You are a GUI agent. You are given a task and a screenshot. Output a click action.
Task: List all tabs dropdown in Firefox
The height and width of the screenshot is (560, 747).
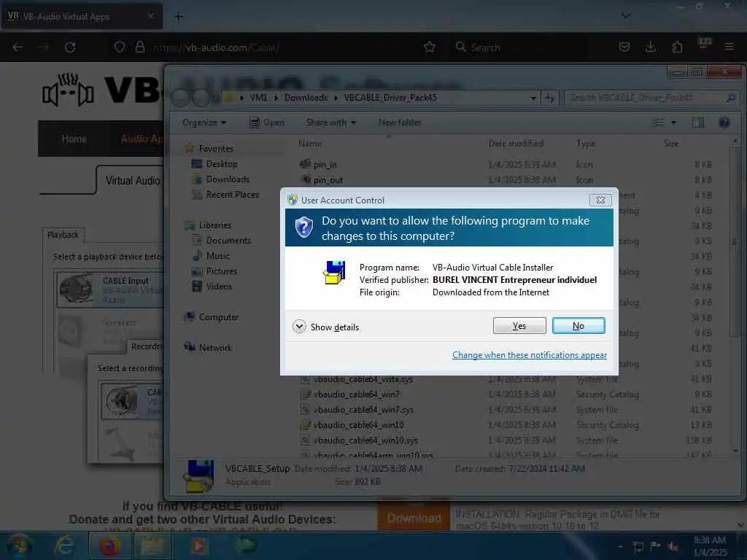626,16
